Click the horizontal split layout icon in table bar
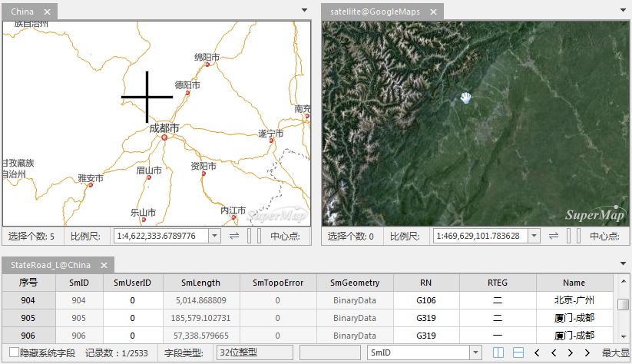The height and width of the screenshot is (364, 632). point(518,352)
